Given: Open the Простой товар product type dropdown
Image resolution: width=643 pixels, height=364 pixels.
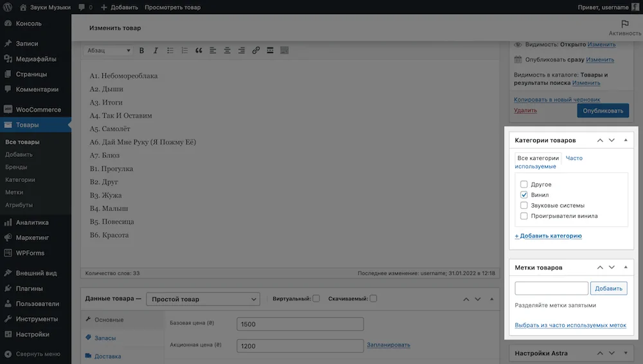Looking at the screenshot, I should (203, 299).
